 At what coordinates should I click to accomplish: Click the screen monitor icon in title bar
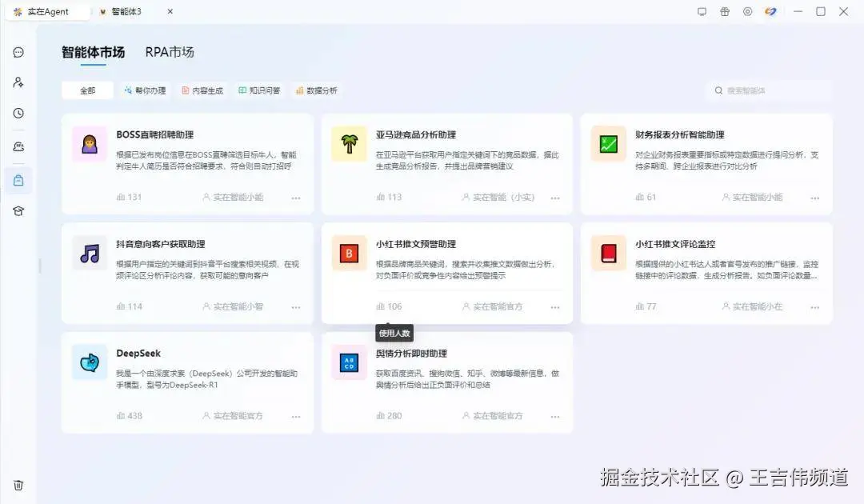click(x=702, y=11)
